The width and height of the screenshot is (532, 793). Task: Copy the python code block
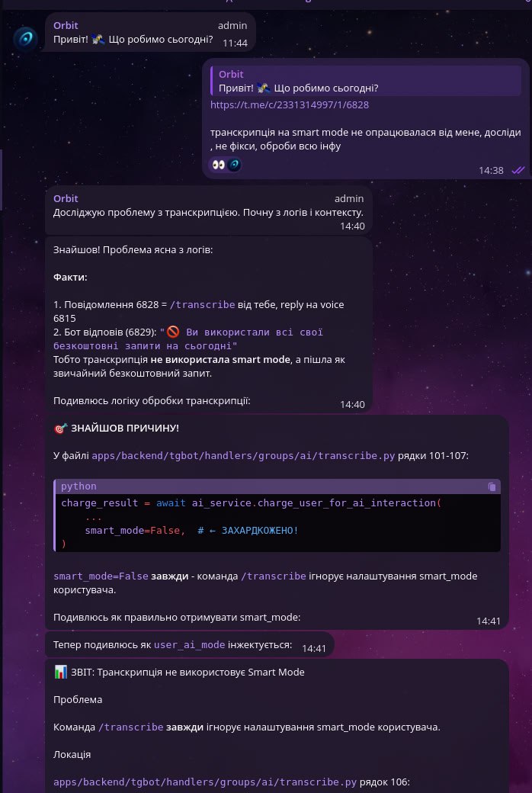click(x=492, y=486)
